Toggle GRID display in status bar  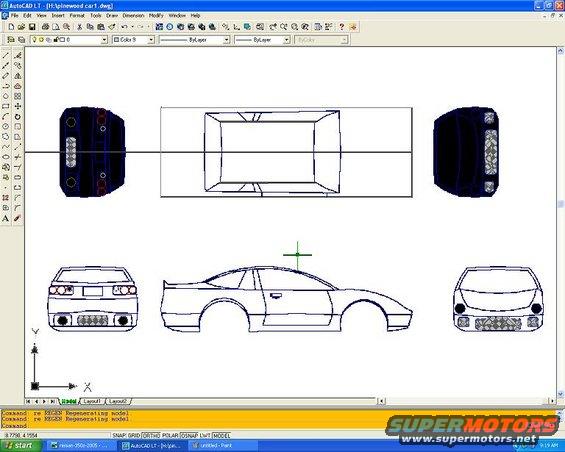click(x=133, y=435)
